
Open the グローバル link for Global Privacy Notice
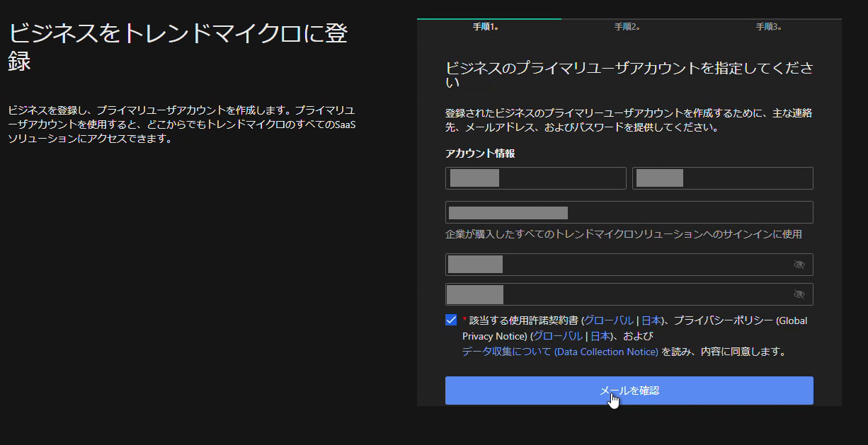pos(557,336)
